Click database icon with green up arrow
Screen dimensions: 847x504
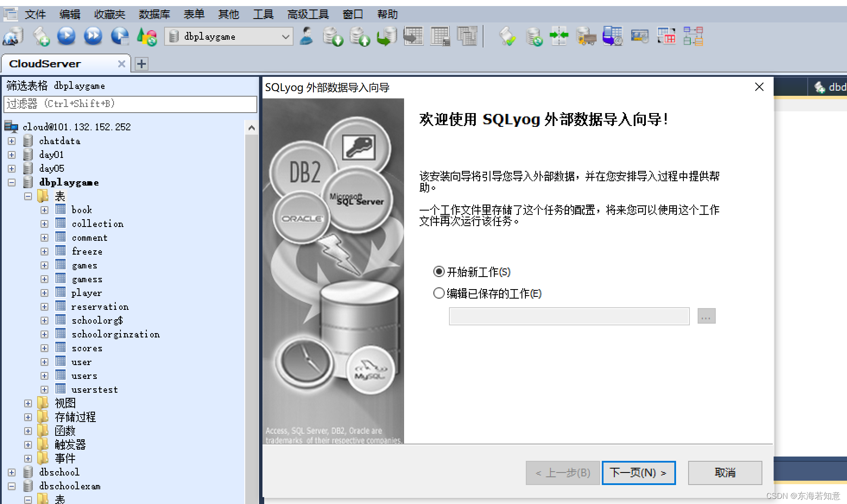pos(359,36)
